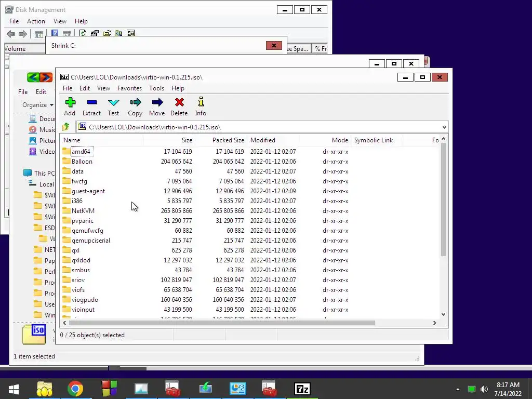The image size is (532, 399).
Task: Open the Favorites menu
Action: click(129, 88)
